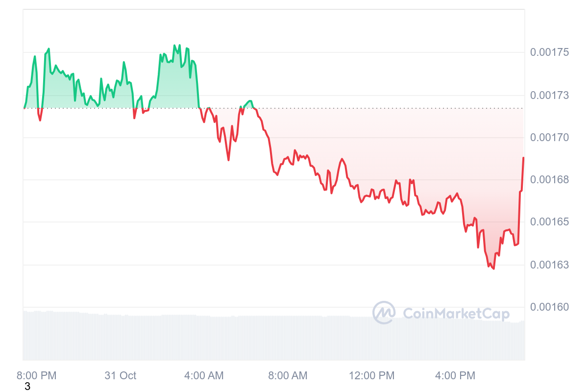Click the lowest point of the red price line
Image resolution: width=588 pixels, height=392 pixels.
click(x=493, y=269)
